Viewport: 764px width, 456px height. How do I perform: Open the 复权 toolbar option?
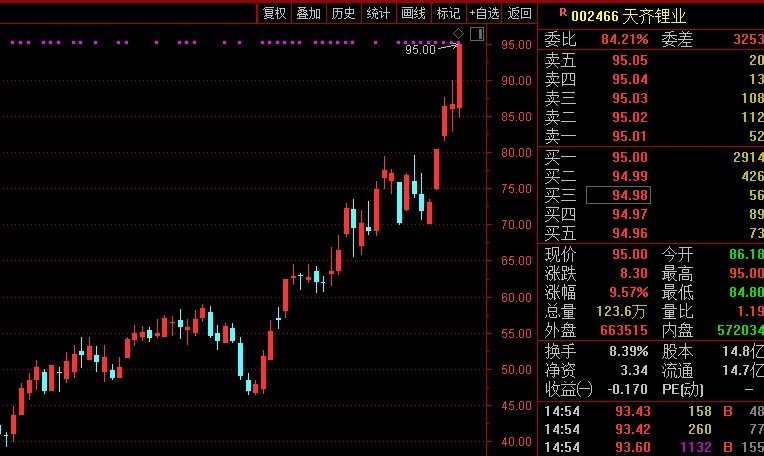(x=274, y=13)
